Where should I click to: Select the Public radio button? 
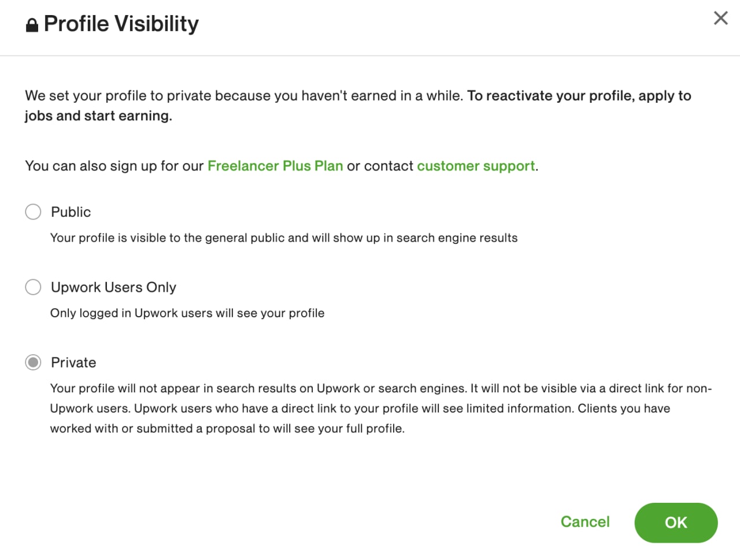(x=33, y=212)
